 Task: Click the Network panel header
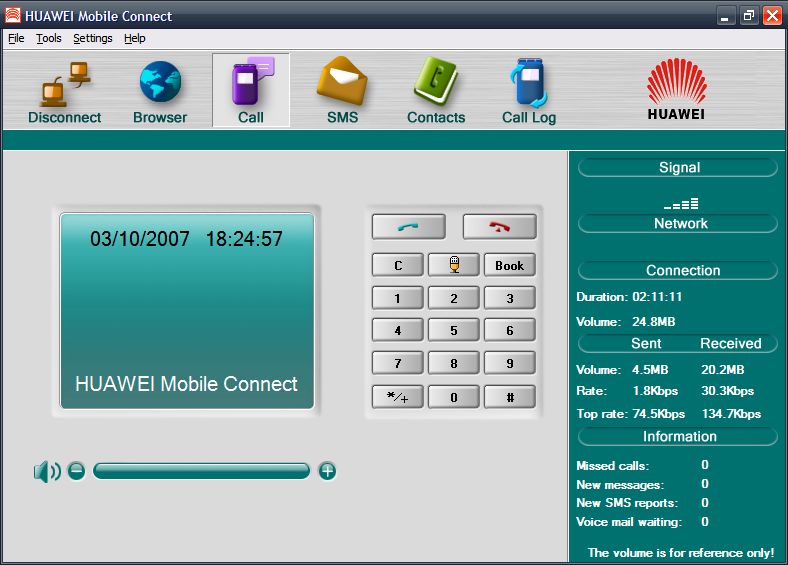point(678,223)
